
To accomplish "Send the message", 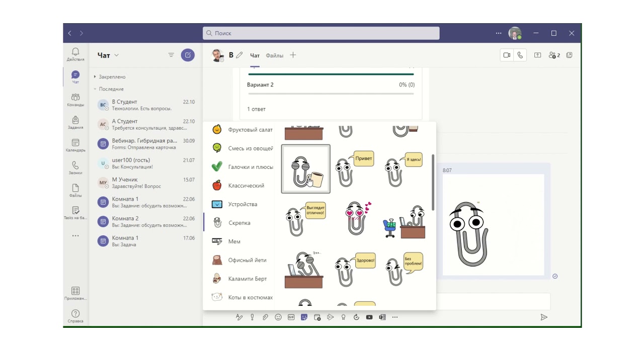I will pos(544,317).
